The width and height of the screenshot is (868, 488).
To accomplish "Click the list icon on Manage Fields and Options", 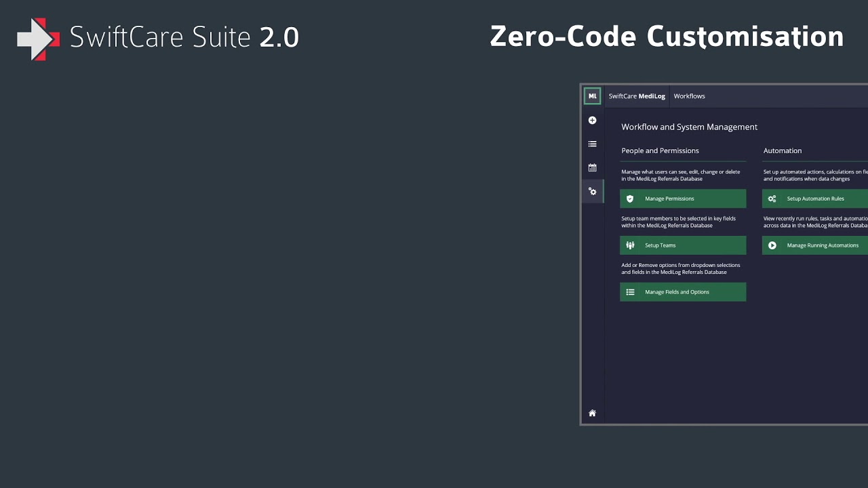I will pos(630,292).
